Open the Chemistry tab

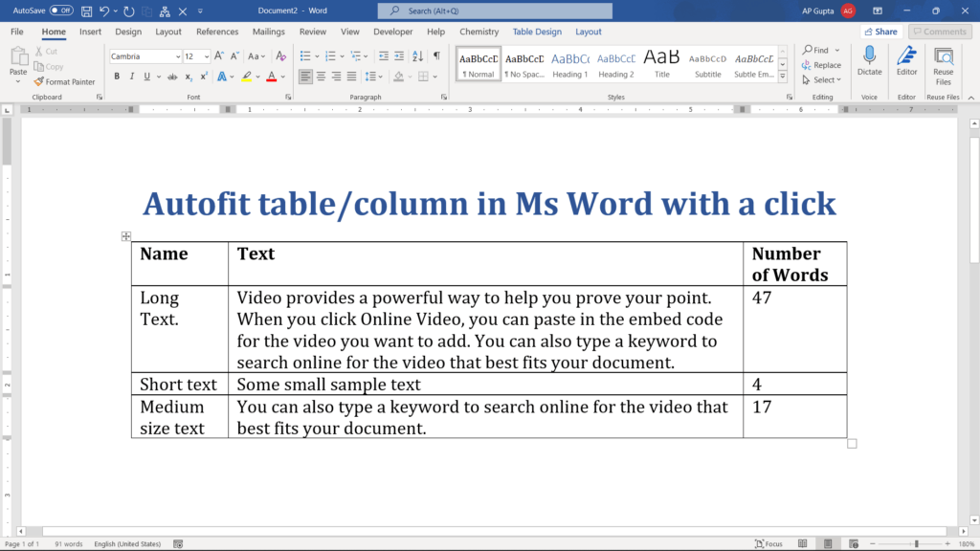coord(479,31)
